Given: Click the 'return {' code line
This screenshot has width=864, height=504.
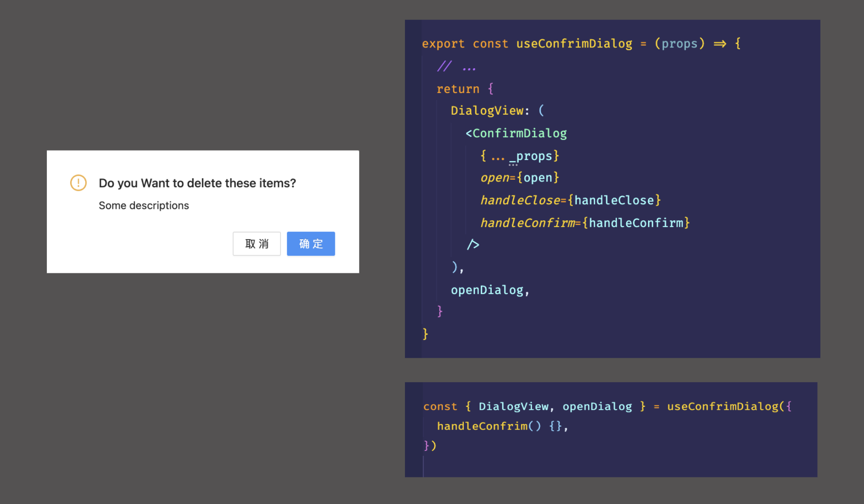Looking at the screenshot, I should 465,89.
